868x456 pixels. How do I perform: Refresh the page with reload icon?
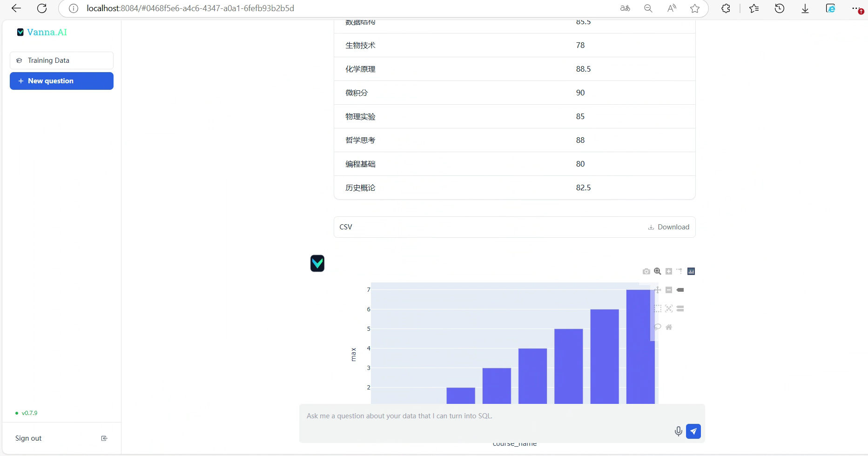pyautogui.click(x=42, y=8)
